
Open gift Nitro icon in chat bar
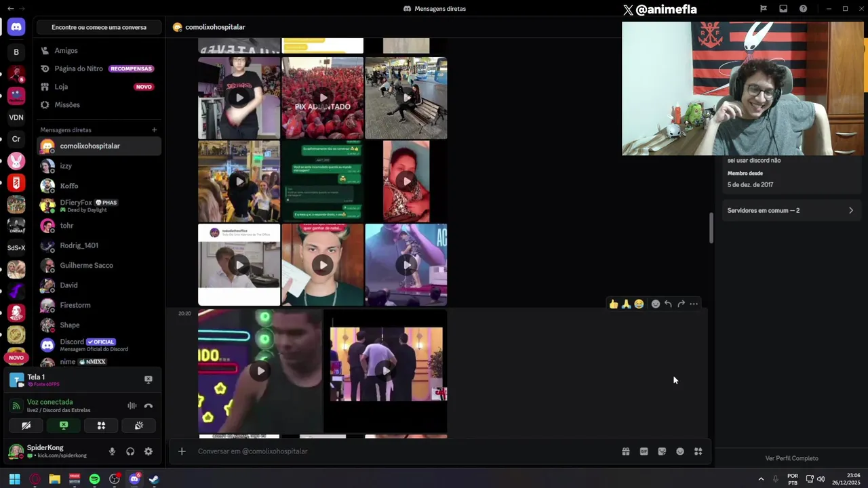click(x=626, y=451)
